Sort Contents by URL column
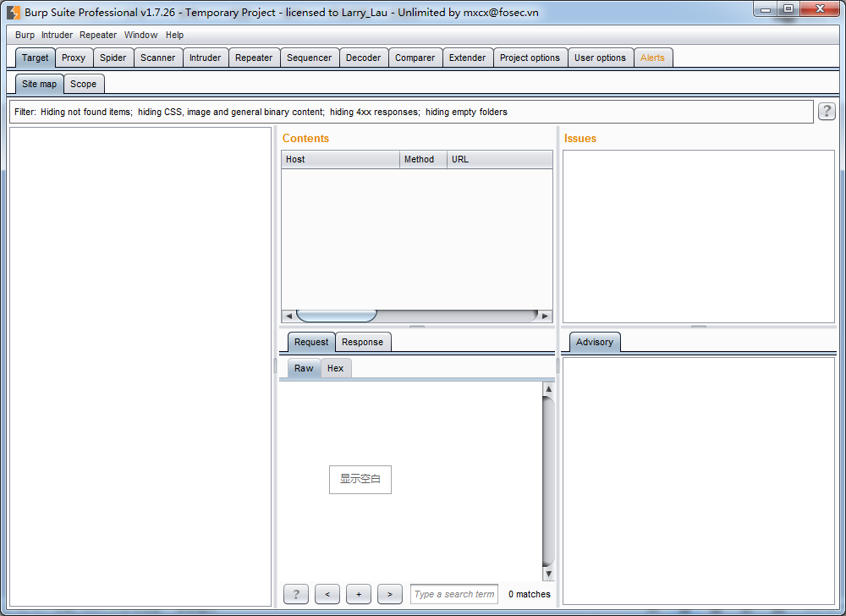 click(500, 159)
